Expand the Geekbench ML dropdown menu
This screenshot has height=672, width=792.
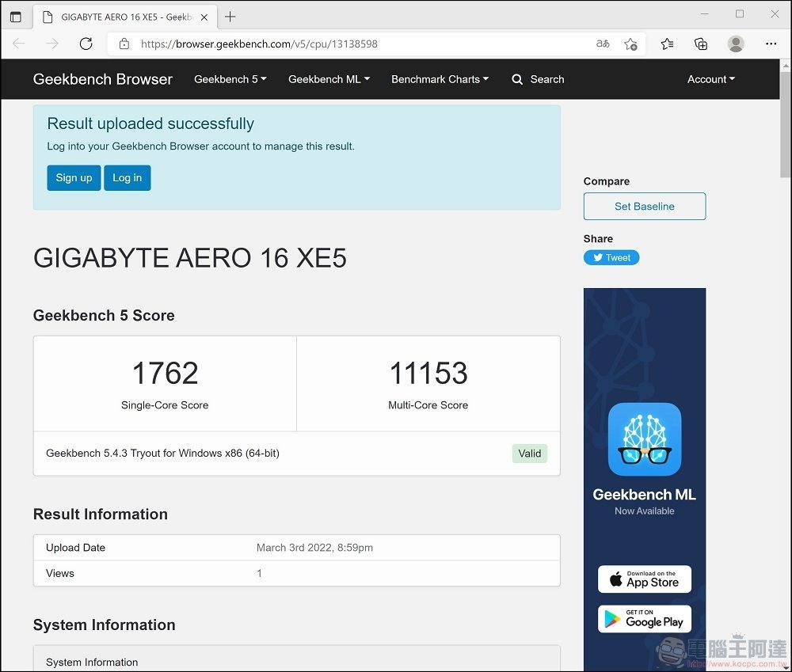(329, 79)
